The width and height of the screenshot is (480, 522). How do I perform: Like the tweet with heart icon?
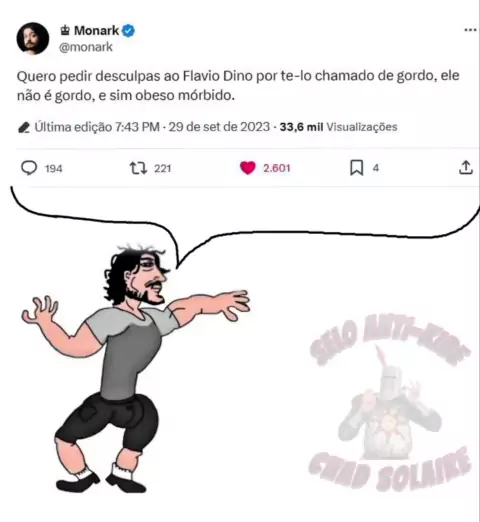[248, 168]
